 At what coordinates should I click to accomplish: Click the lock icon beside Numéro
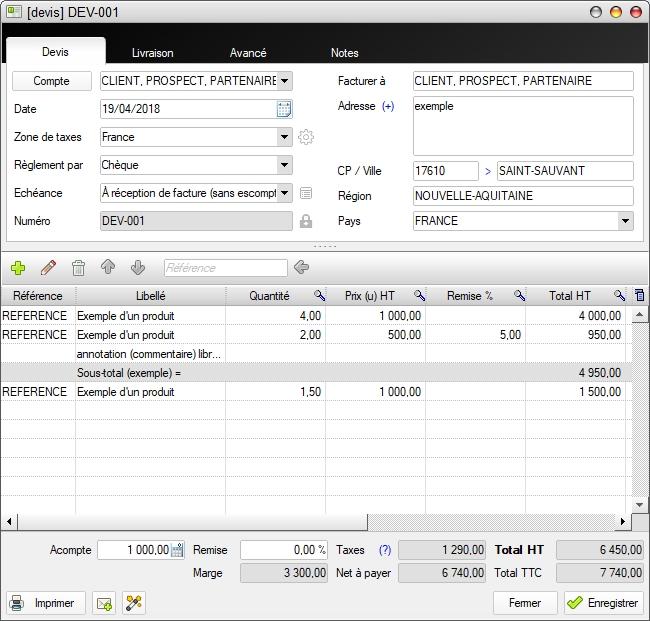click(306, 221)
